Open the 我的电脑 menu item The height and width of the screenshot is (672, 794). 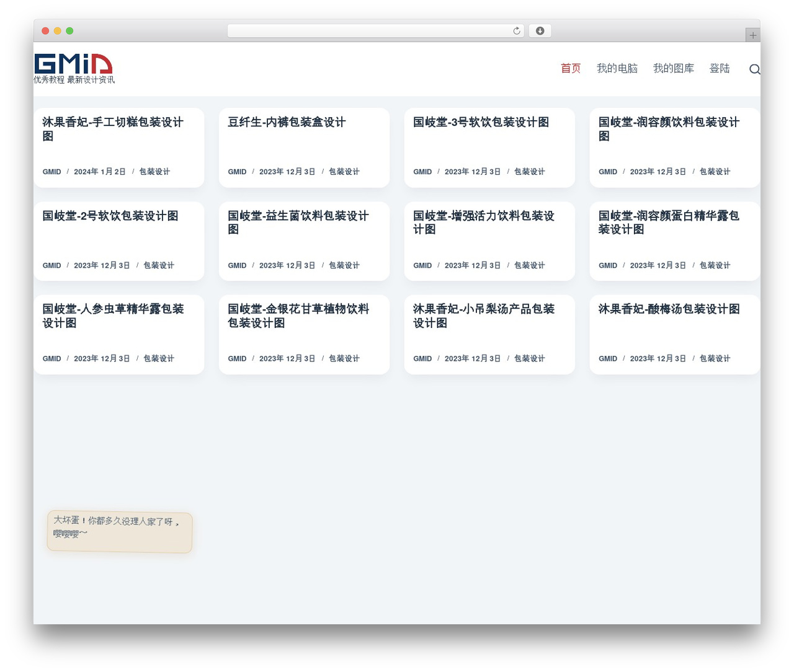point(617,68)
